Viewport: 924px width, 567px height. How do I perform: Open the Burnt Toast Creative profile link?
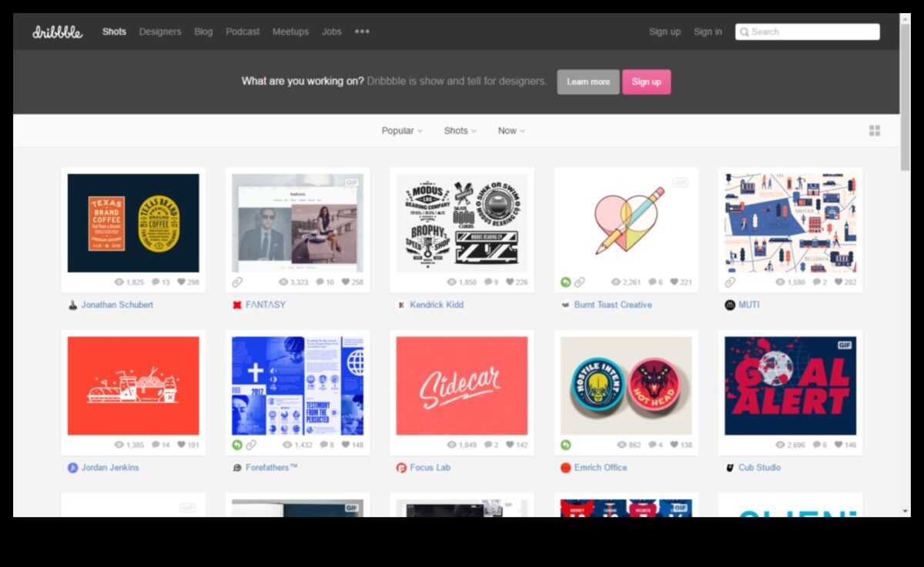(612, 305)
